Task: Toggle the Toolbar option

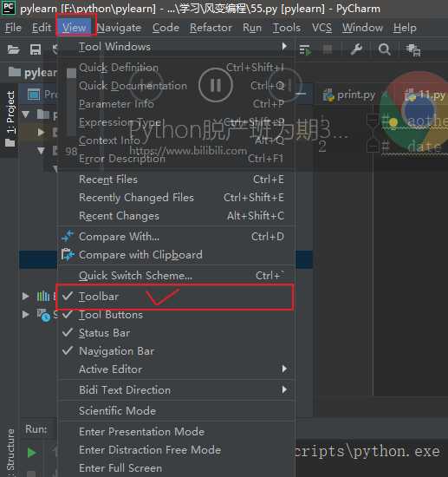Action: click(175, 297)
